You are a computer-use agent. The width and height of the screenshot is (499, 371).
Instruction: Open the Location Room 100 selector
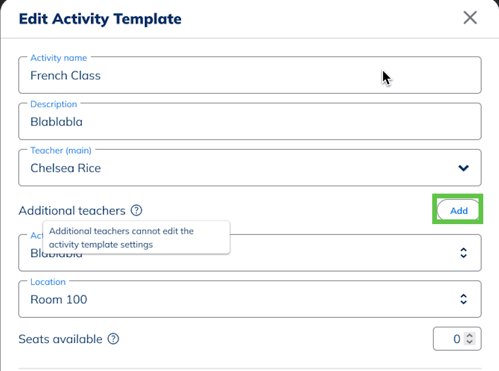(x=250, y=299)
